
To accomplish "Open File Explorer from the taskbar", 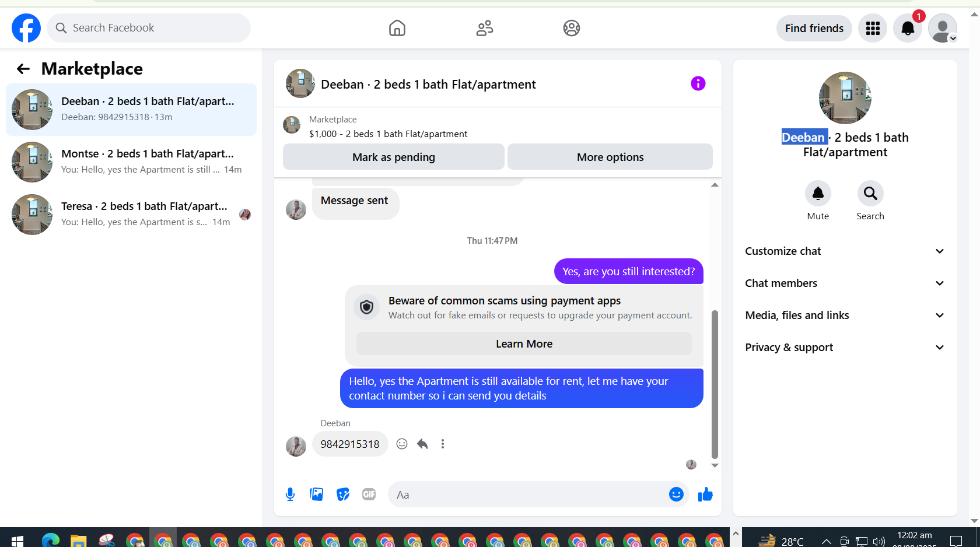I will pyautogui.click(x=79, y=541).
